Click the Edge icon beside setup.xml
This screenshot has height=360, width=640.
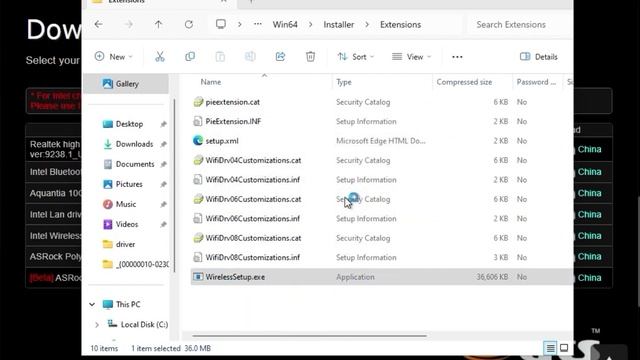(198, 141)
